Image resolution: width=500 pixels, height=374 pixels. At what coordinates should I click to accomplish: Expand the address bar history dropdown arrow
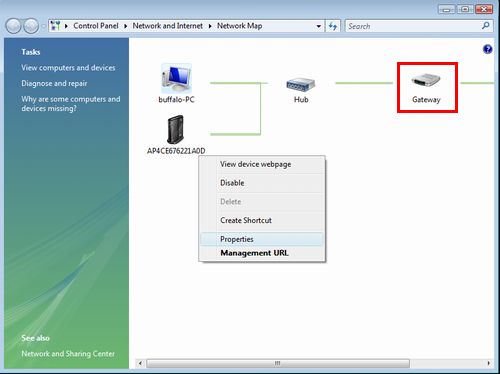pyautogui.click(x=318, y=26)
